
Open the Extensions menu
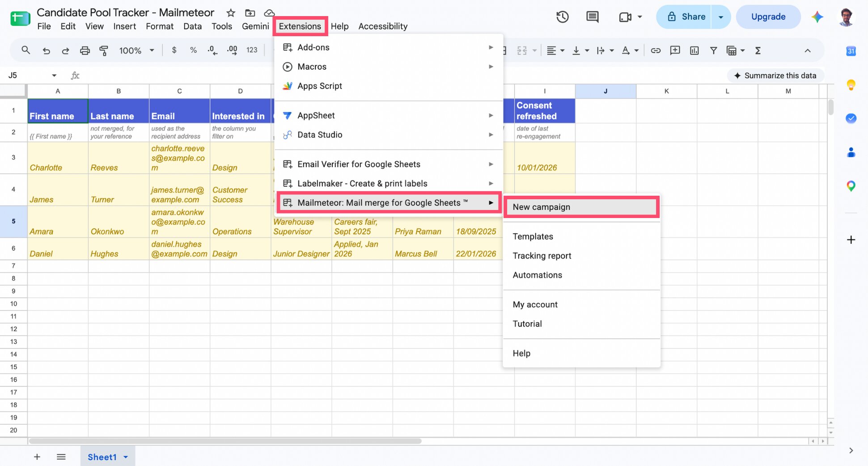click(x=300, y=26)
